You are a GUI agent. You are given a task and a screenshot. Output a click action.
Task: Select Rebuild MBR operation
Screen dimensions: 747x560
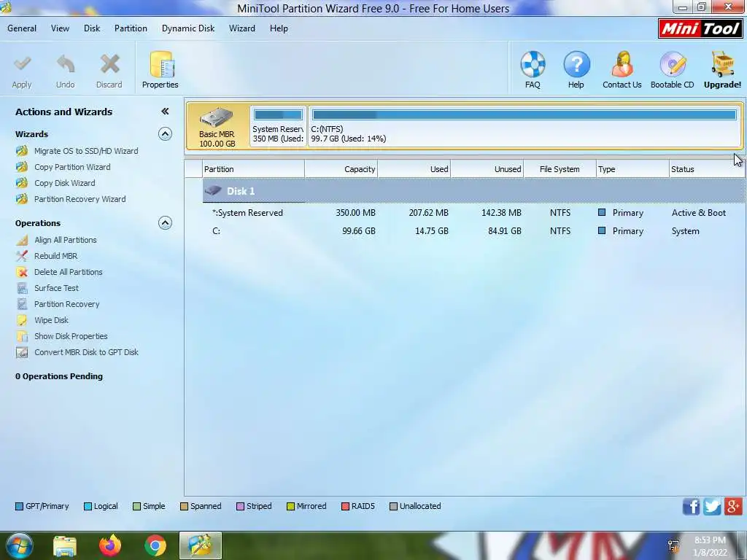(55, 256)
